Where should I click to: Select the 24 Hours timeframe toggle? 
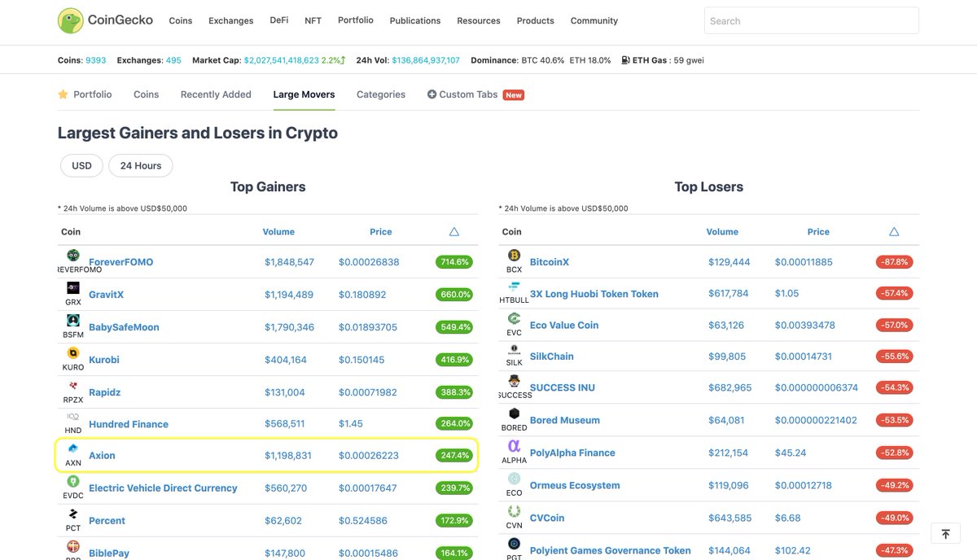tap(140, 165)
